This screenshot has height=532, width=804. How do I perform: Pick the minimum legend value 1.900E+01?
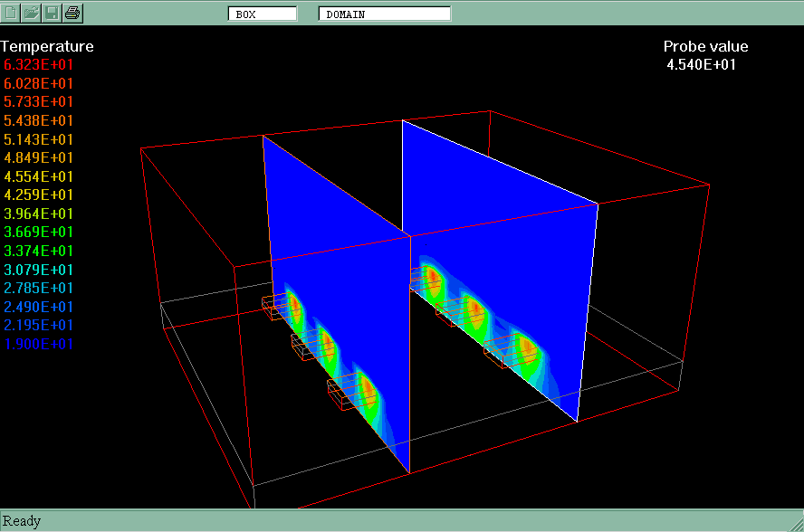(x=39, y=344)
